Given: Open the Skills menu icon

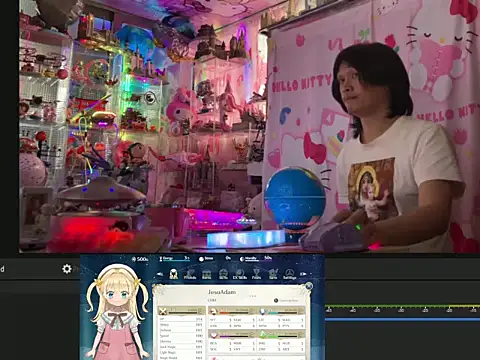Looking at the screenshot, I should coord(223,274).
